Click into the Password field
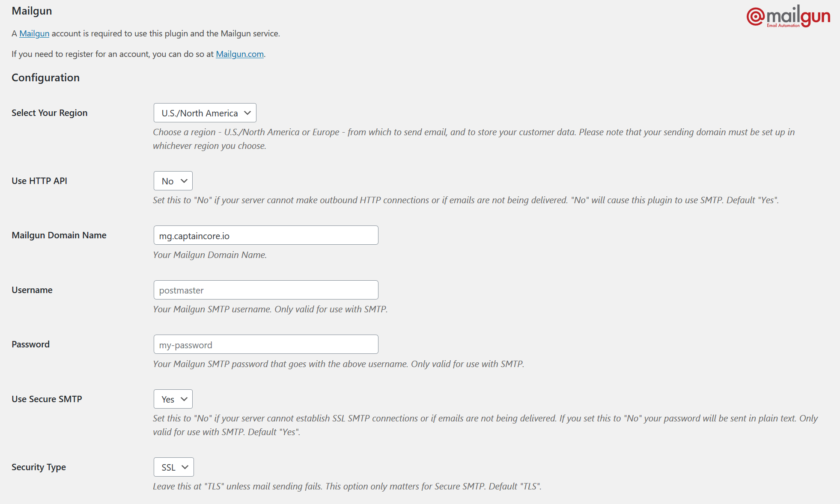 coord(266,344)
